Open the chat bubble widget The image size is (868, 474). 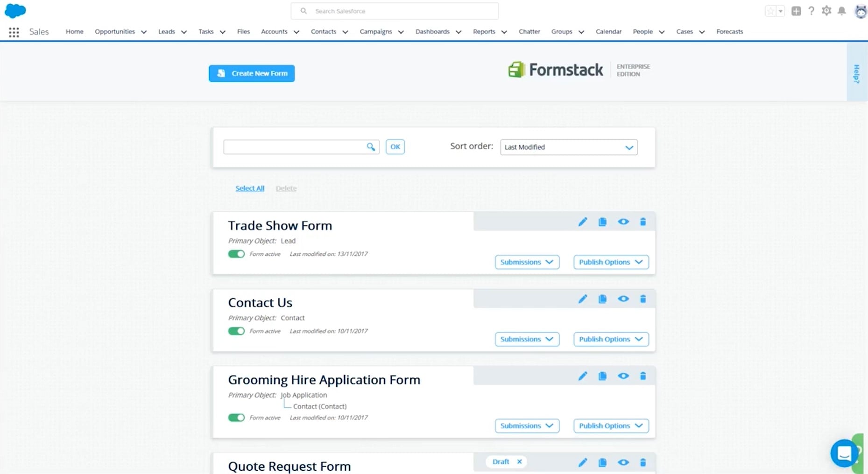(x=844, y=453)
